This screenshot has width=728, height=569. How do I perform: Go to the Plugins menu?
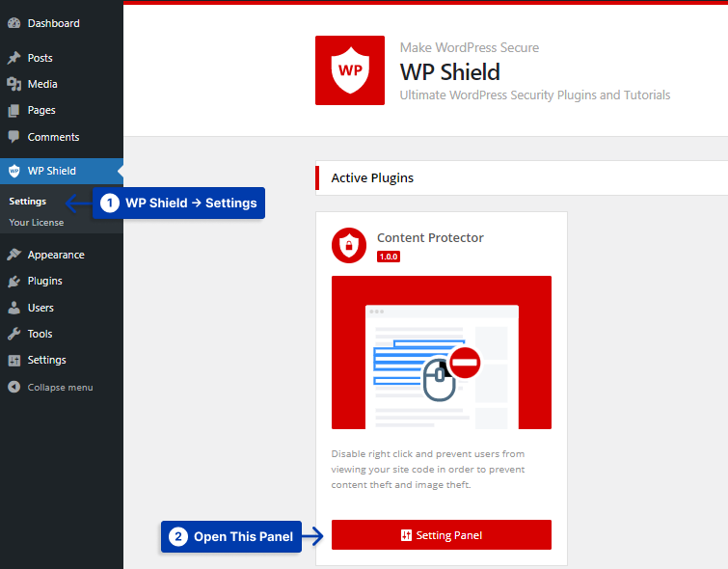(62, 281)
